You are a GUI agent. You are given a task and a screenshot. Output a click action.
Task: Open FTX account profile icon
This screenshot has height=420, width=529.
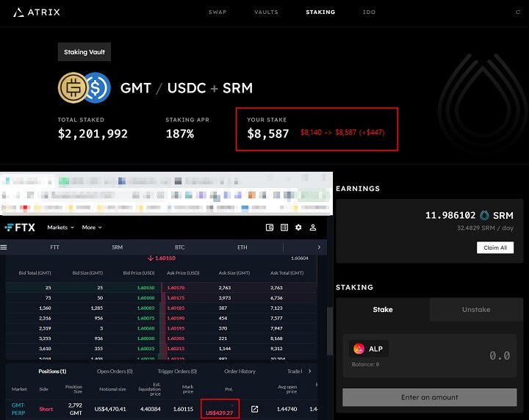point(313,228)
